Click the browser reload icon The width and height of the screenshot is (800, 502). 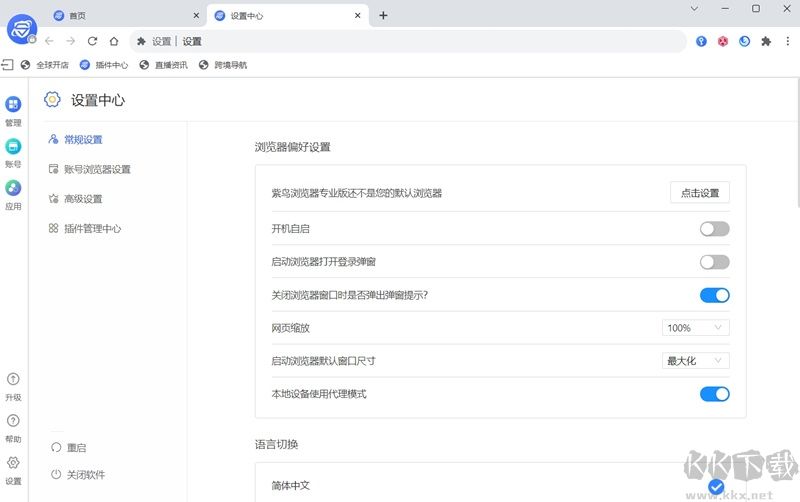92,41
